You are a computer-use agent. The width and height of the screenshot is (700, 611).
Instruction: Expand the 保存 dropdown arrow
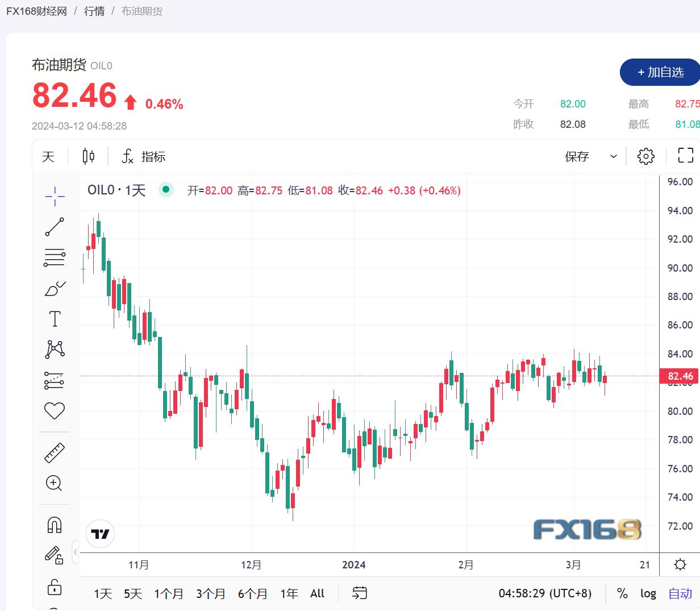pyautogui.click(x=613, y=156)
